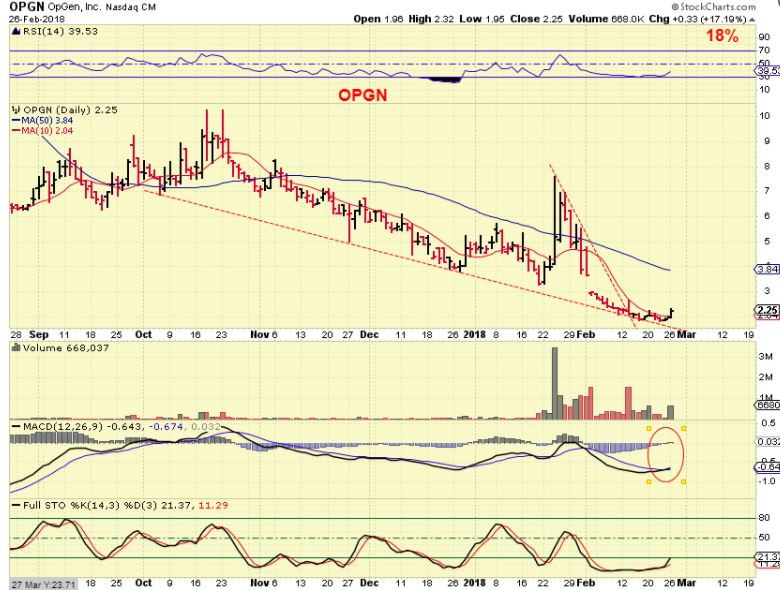The image size is (780, 590).
Task: Click the OPGN (Daily) 2.25 legend label
Action: (71, 109)
